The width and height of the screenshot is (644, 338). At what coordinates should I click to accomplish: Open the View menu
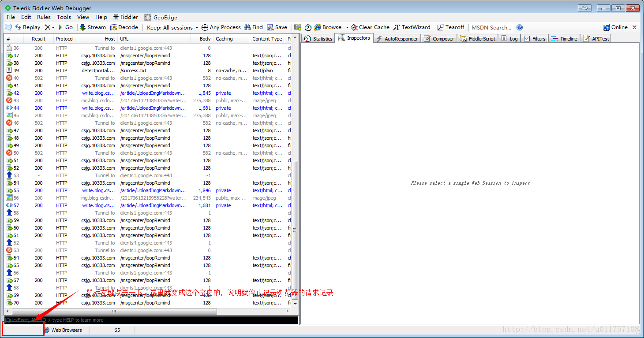pyautogui.click(x=83, y=17)
